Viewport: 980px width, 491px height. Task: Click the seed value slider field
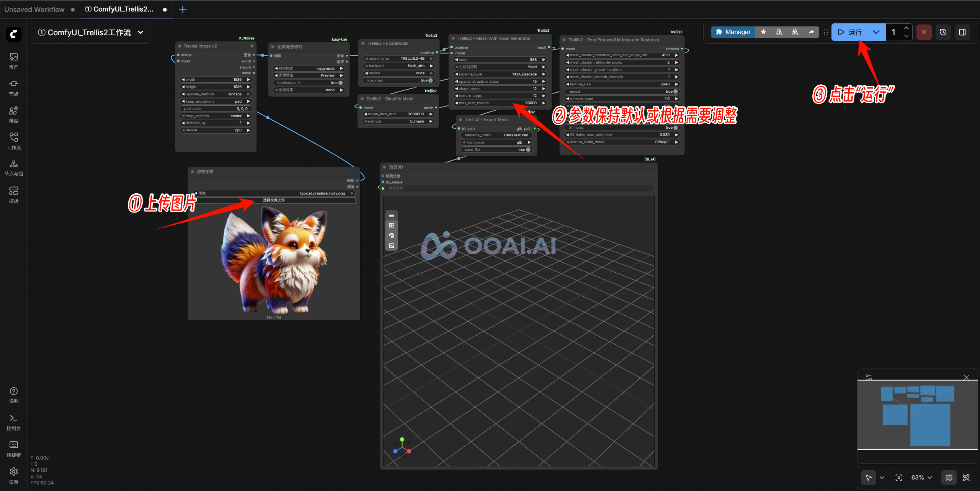coord(499,60)
